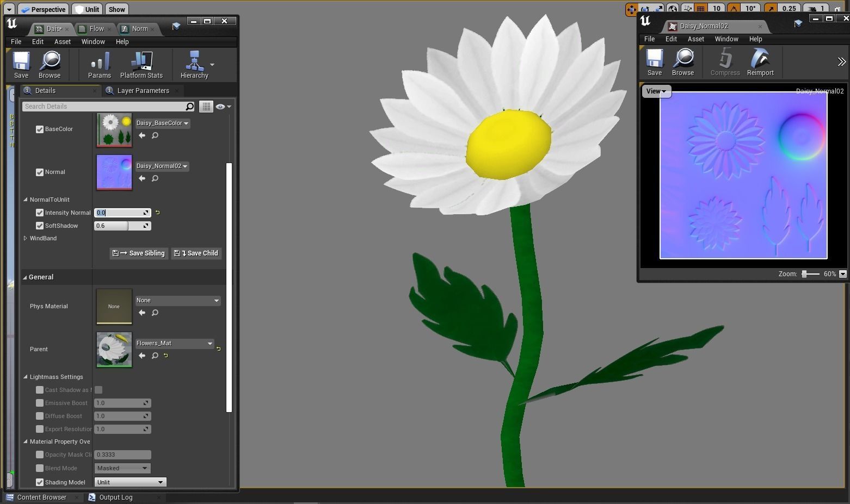
Task: Open the Daisy_Normal02 texture dropdown
Action: pos(162,166)
